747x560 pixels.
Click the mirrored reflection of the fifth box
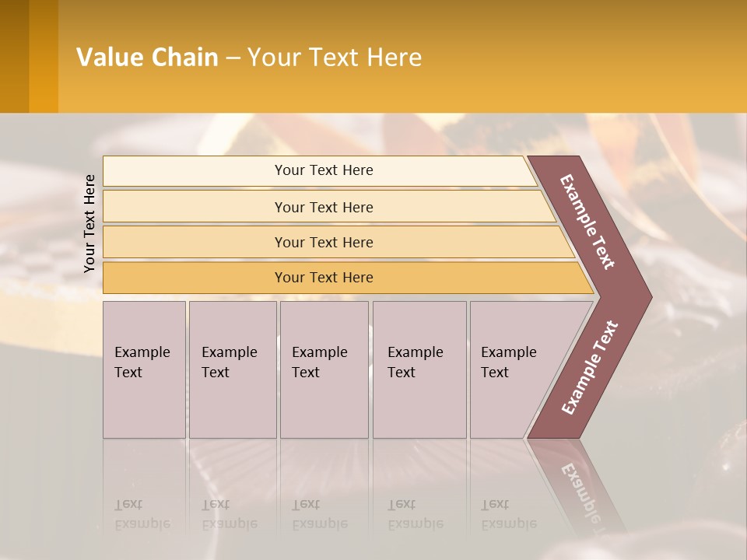[x=506, y=490]
